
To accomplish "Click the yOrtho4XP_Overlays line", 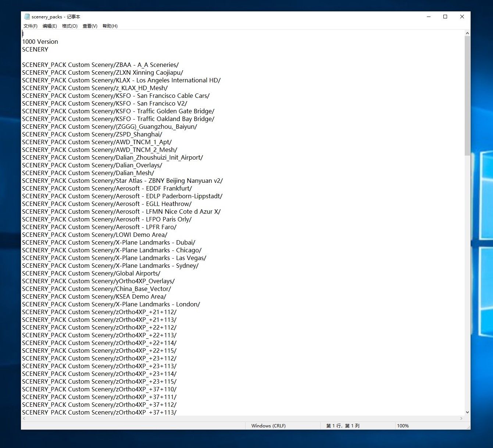I will click(x=99, y=281).
